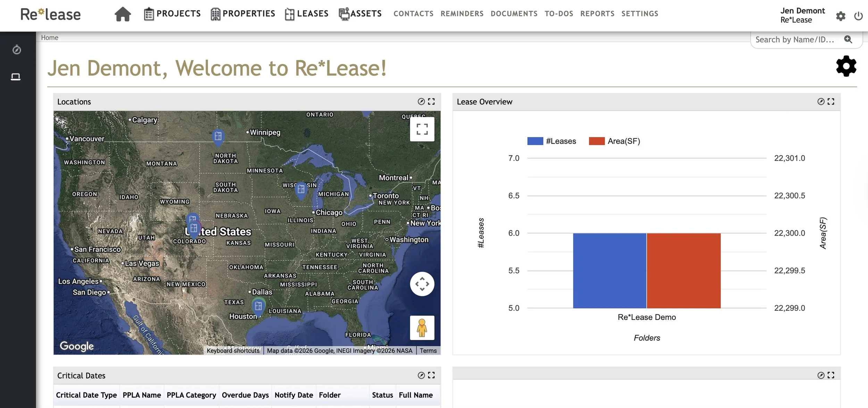This screenshot has width=868, height=408.
Task: Expand the Critical Dates panel
Action: pyautogui.click(x=431, y=375)
